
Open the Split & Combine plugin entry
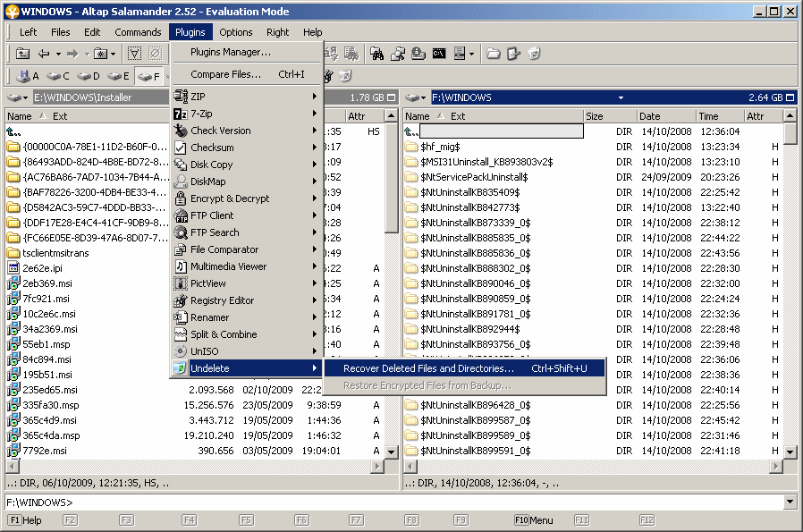point(246,334)
